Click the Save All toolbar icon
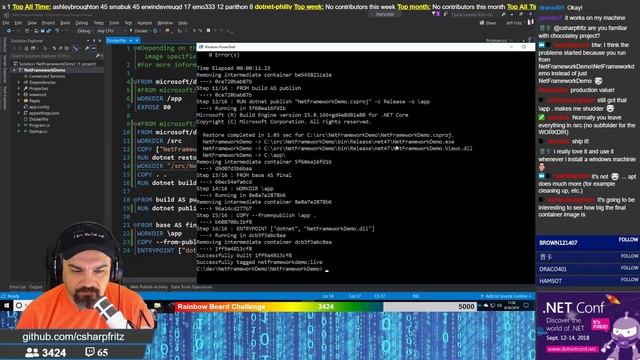Screen dimensions: 640x360 tap(48, 31)
